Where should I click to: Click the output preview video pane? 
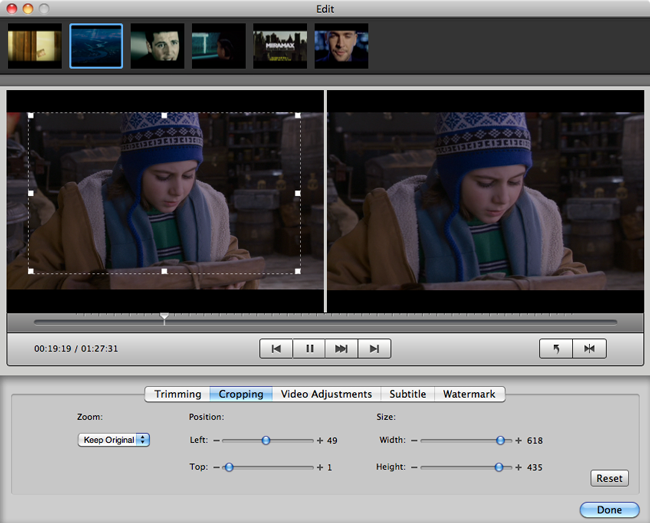point(485,201)
